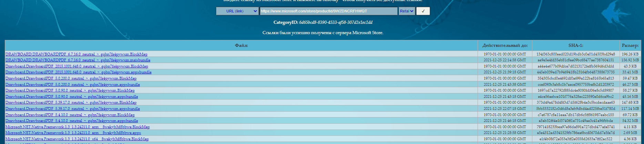
Task: Select the 4.11 KB size cell
Action: (630, 127)
